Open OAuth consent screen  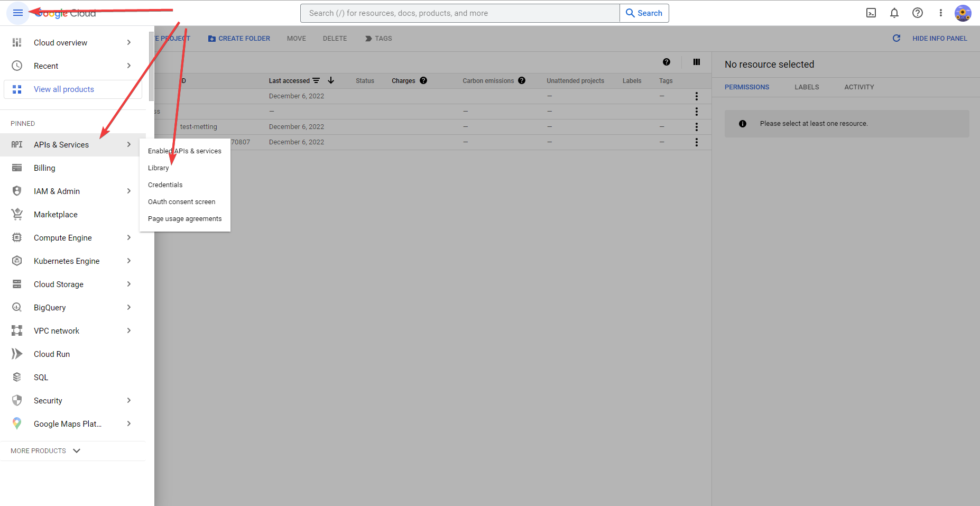coord(184,202)
